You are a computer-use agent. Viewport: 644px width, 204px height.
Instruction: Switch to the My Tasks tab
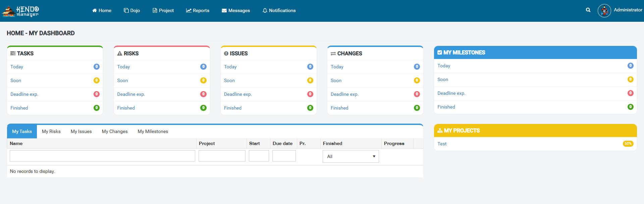22,131
